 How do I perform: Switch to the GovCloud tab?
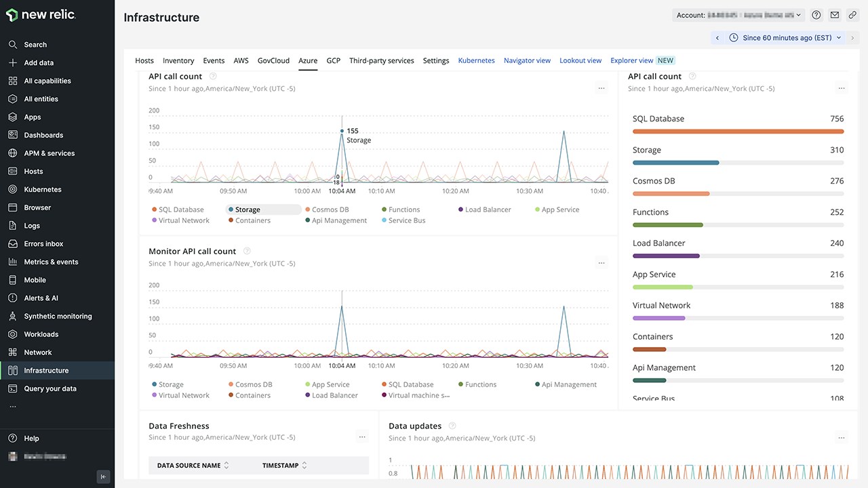[273, 60]
